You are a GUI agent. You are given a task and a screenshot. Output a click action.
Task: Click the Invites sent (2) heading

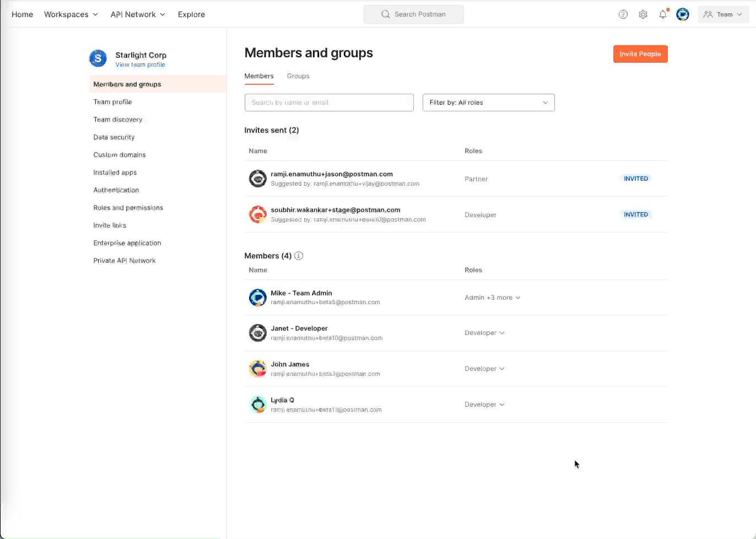pos(272,130)
